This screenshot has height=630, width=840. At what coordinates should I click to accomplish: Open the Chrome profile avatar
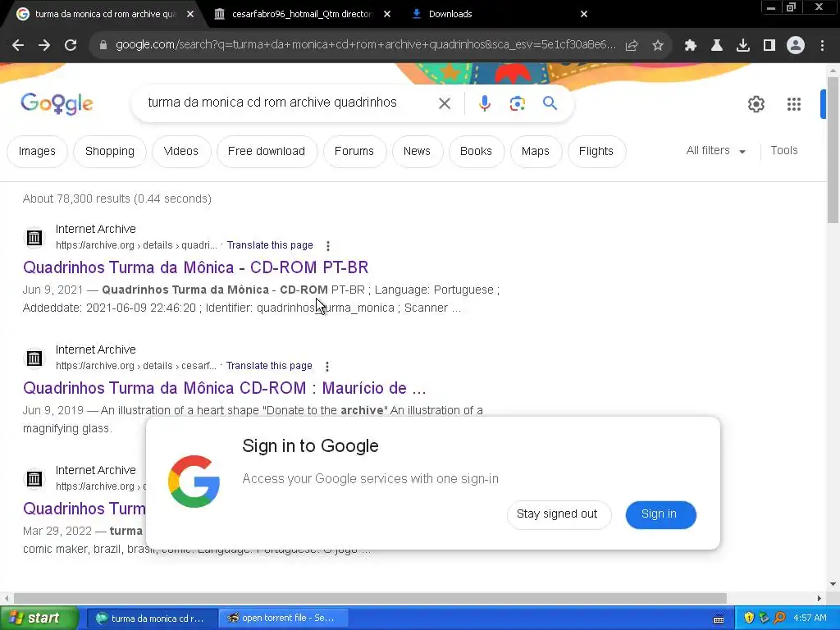[x=796, y=46]
